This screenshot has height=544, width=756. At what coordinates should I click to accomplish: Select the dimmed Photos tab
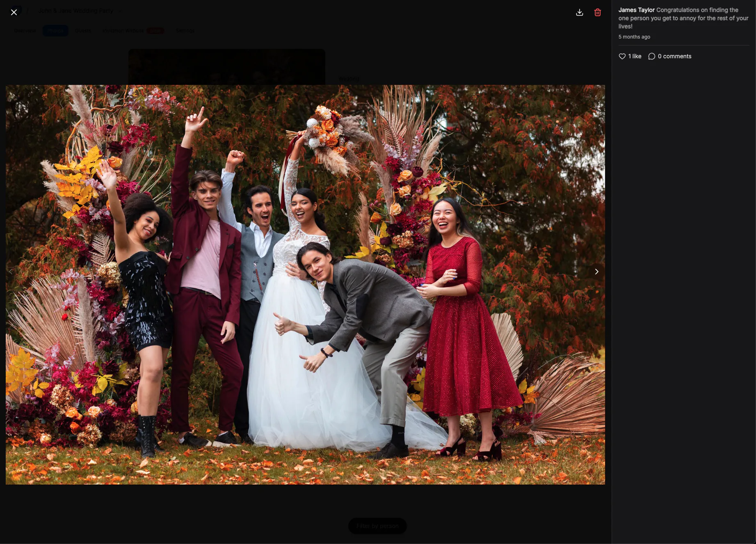[55, 31]
